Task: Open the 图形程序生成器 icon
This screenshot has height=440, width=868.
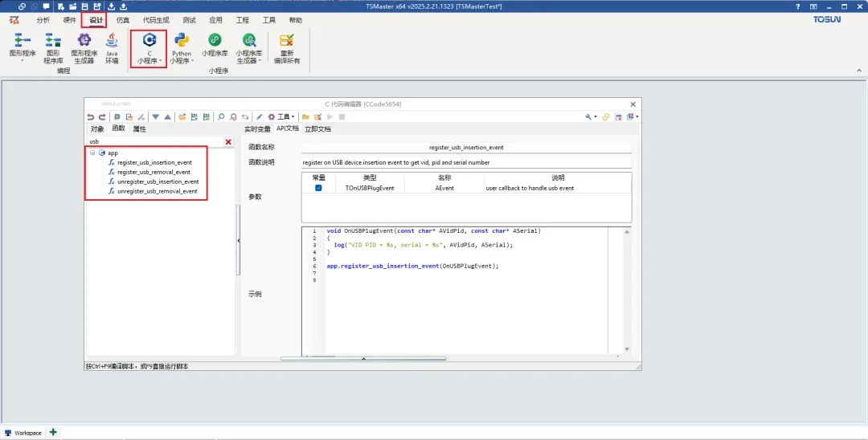Action: point(84,41)
